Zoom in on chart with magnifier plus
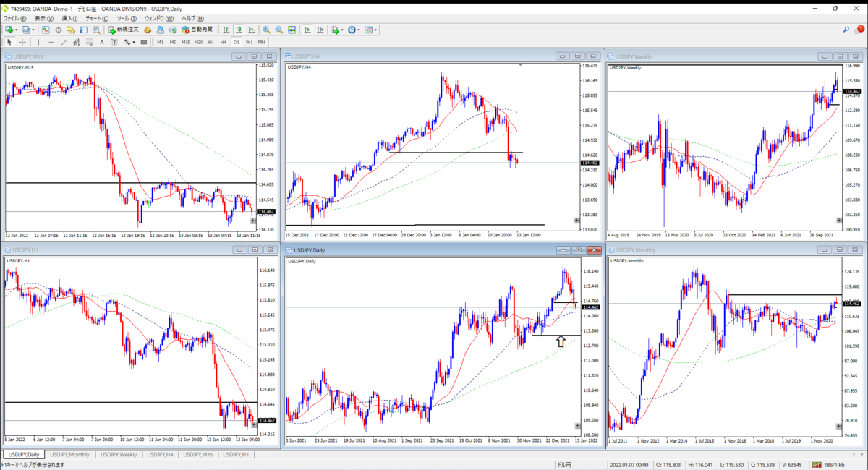 (266, 30)
